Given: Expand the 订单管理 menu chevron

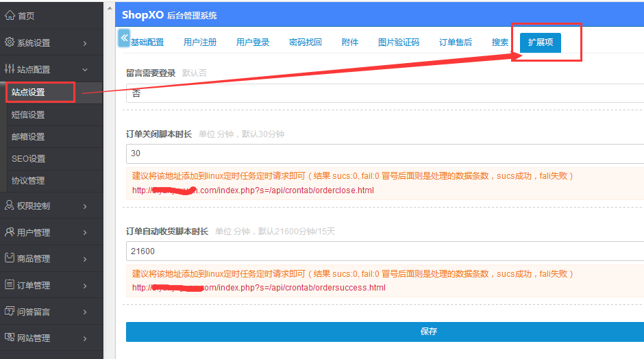Looking at the screenshot, I should click(x=85, y=286).
